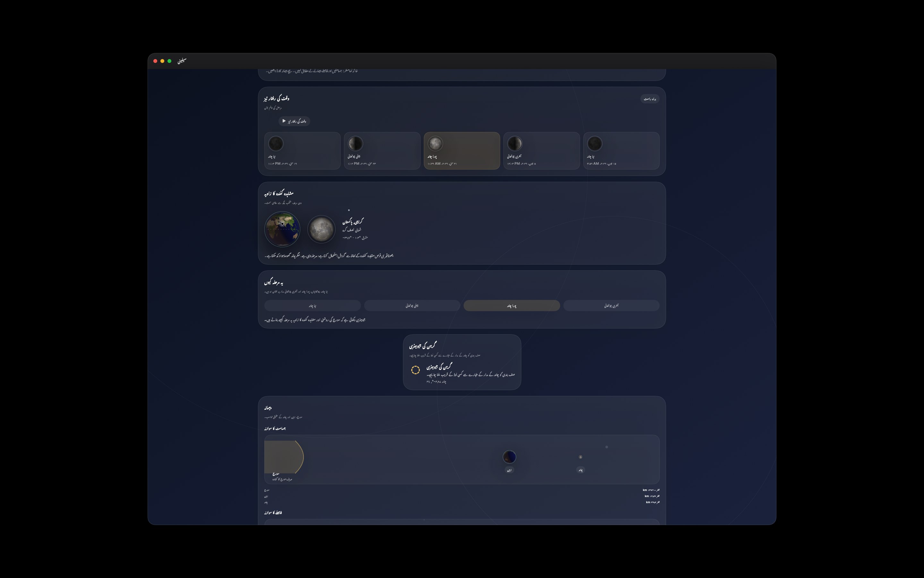The width and height of the screenshot is (924, 578).
Task: Click the فاصلے کا موازنہ subheading
Action: [x=273, y=512]
